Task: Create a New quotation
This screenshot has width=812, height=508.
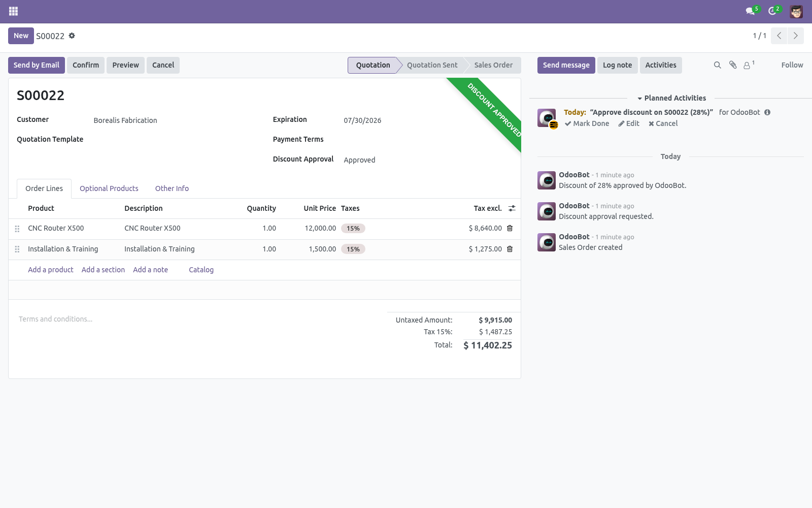Action: coord(21,36)
